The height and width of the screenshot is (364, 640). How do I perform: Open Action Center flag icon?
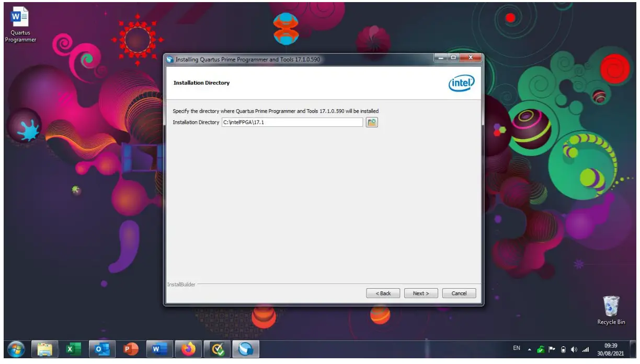552,349
